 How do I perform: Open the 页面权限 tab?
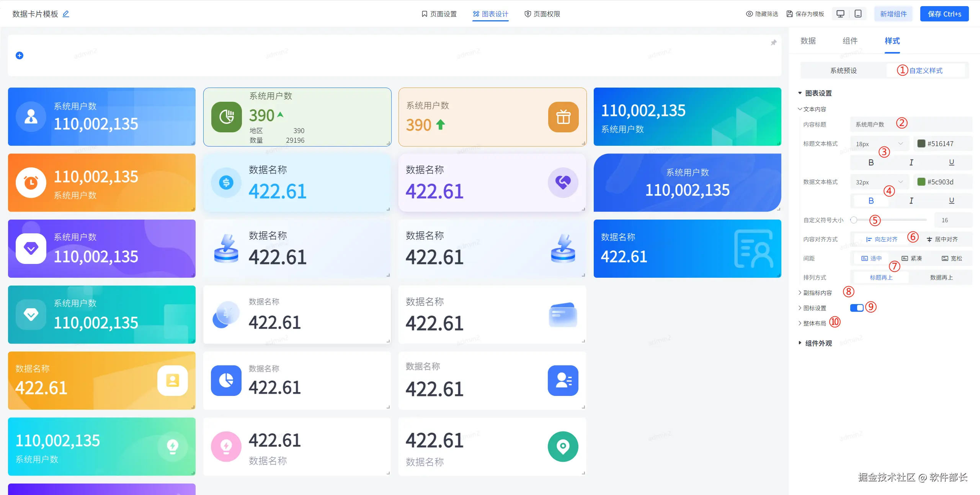click(542, 14)
